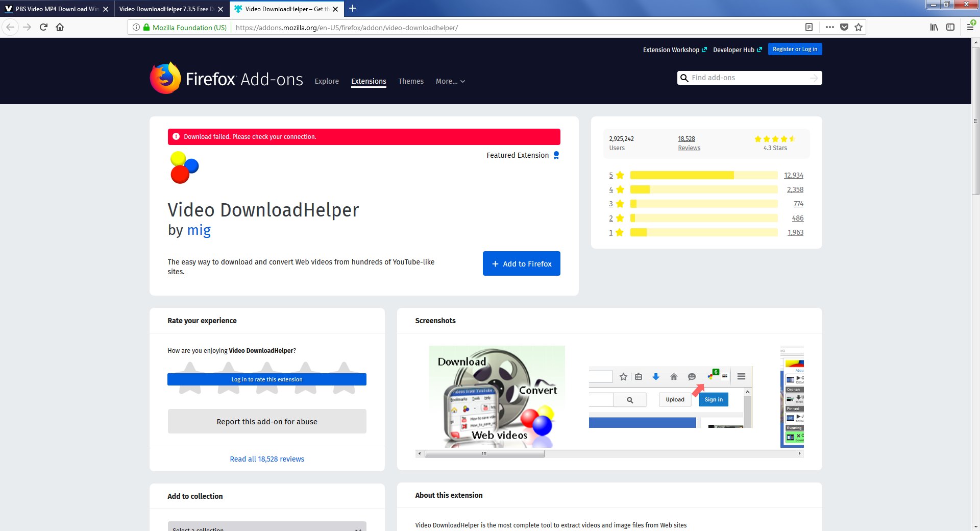Reload the current page
The height and width of the screenshot is (531, 980).
point(43,27)
